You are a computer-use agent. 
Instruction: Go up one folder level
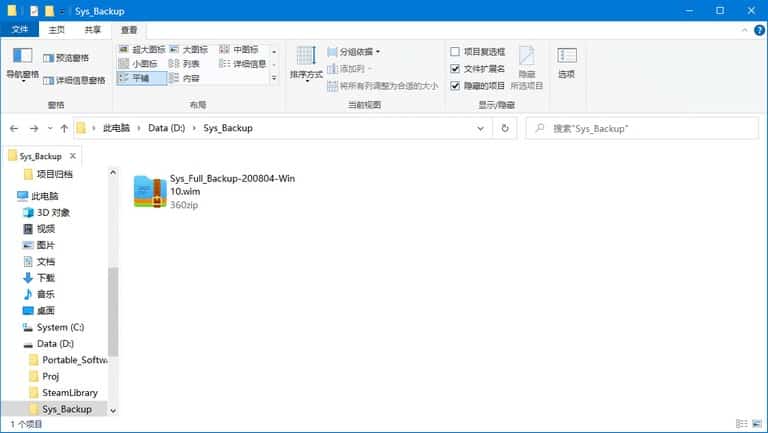pyautogui.click(x=64, y=128)
